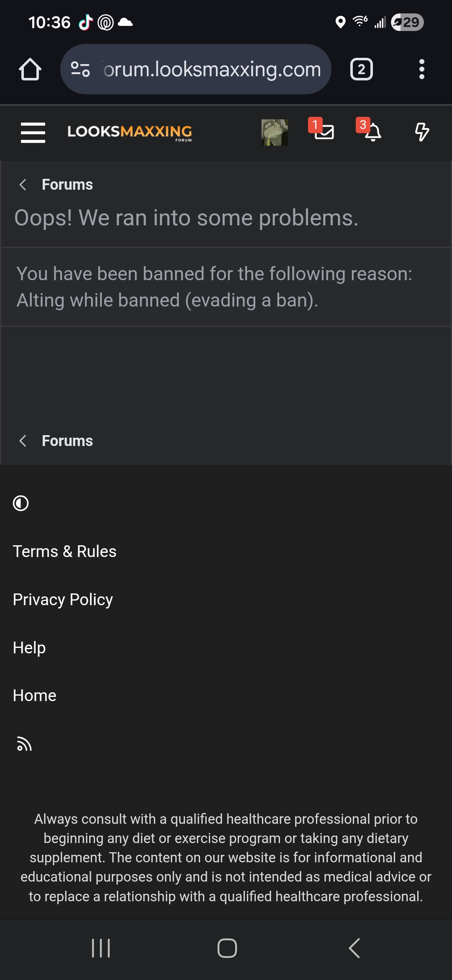
Task: Open the hamburger navigation menu
Action: tap(33, 132)
